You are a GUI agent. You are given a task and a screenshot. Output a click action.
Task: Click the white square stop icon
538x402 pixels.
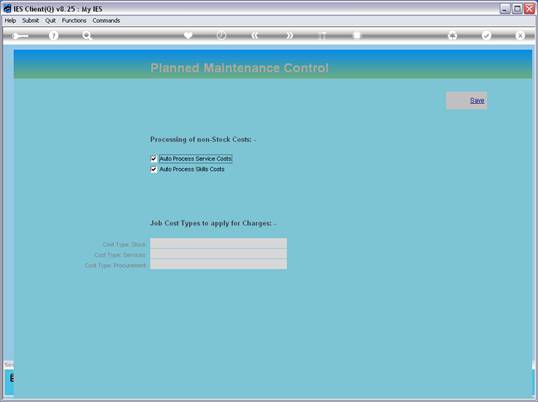coord(357,35)
